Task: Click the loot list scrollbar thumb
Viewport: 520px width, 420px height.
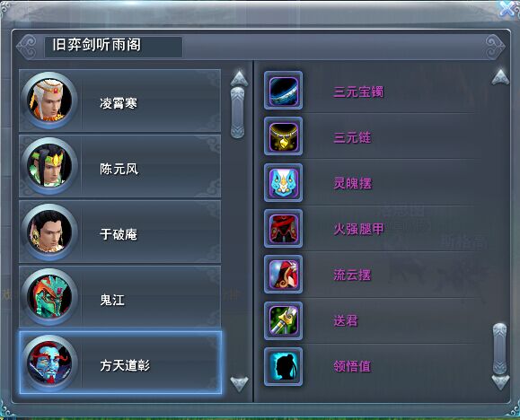Action: pyautogui.click(x=499, y=349)
